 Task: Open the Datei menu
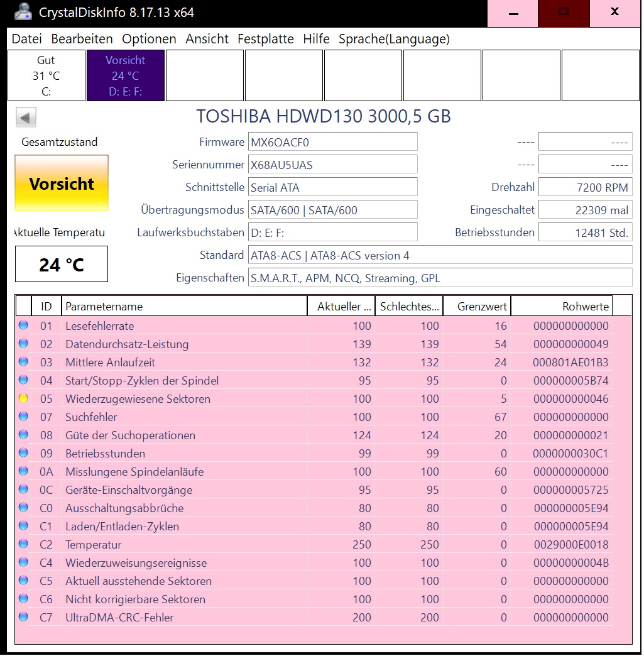click(x=27, y=39)
